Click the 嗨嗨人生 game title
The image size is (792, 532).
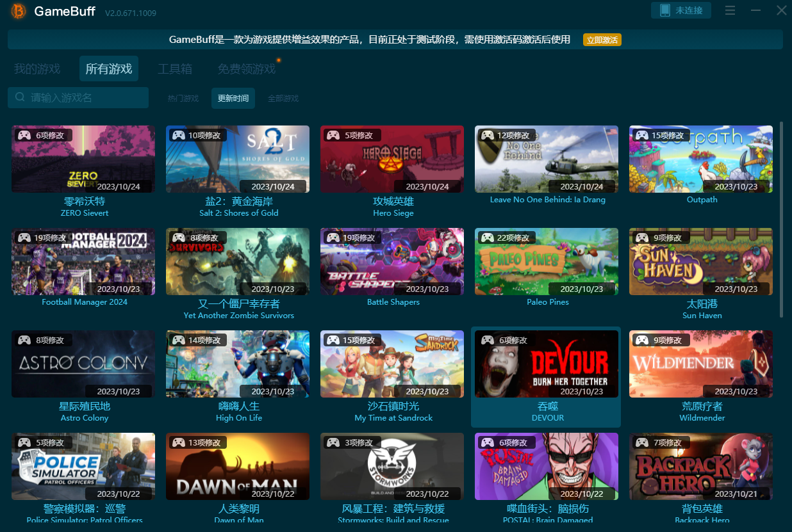[239, 406]
